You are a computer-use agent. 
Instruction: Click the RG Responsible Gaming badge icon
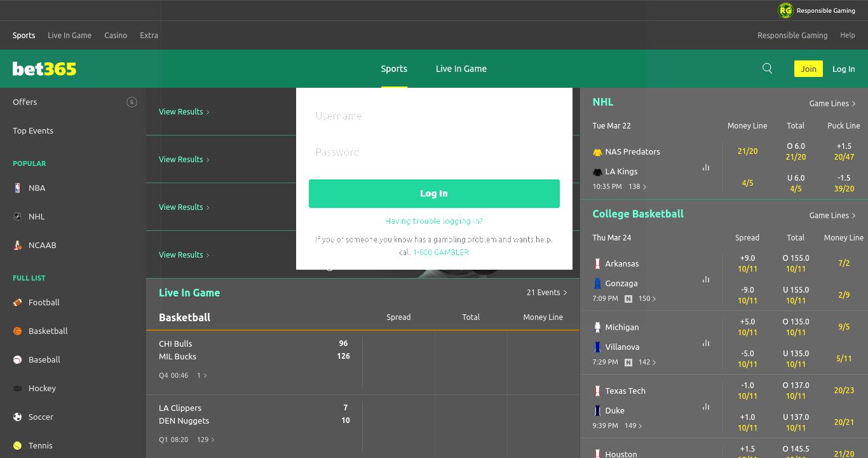point(785,10)
